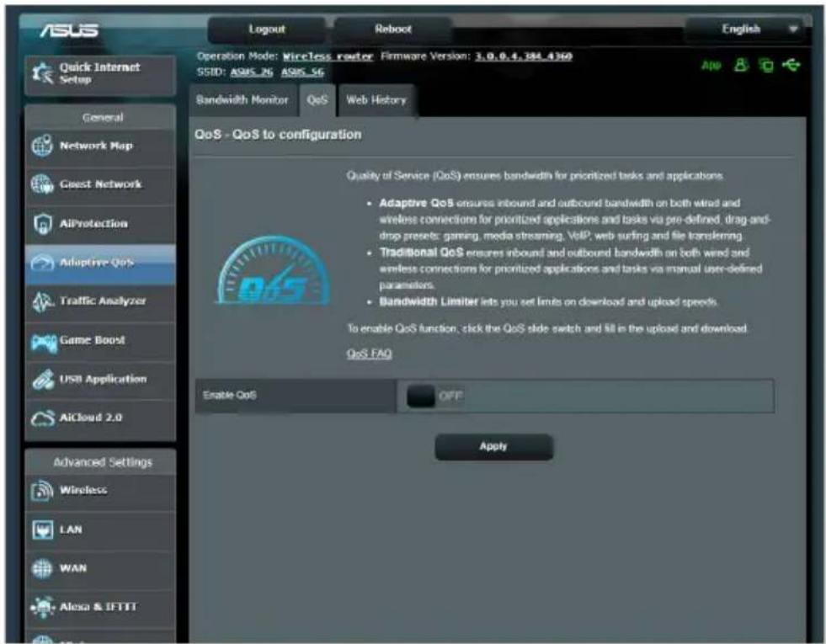The width and height of the screenshot is (826, 644).
Task: Click the Reboot button
Action: pyautogui.click(x=393, y=29)
